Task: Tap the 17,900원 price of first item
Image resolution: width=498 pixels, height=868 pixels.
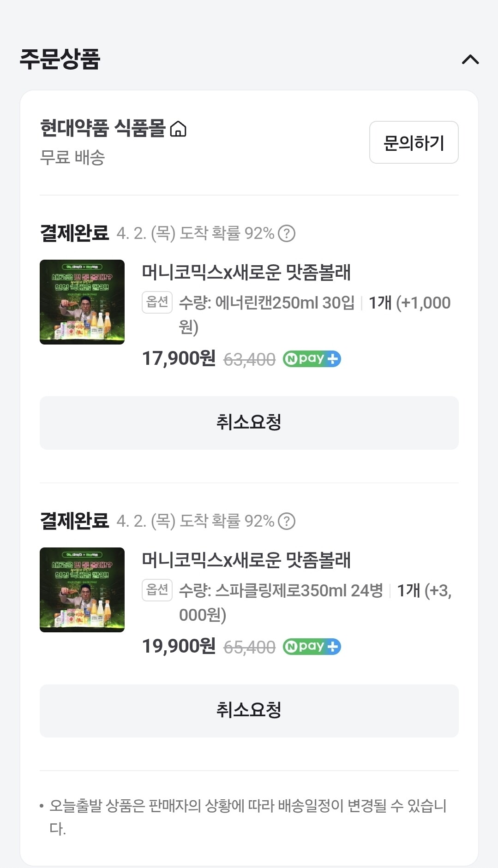Action: point(179,358)
